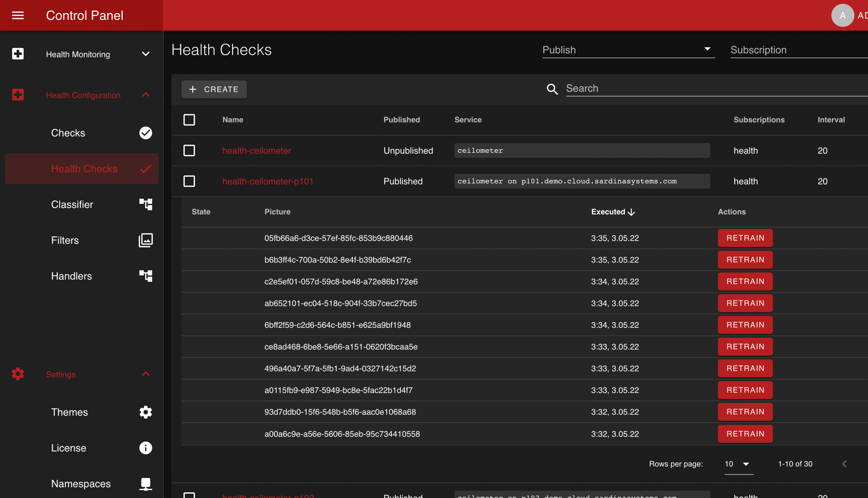Click the Namespaces monitor icon

145,483
